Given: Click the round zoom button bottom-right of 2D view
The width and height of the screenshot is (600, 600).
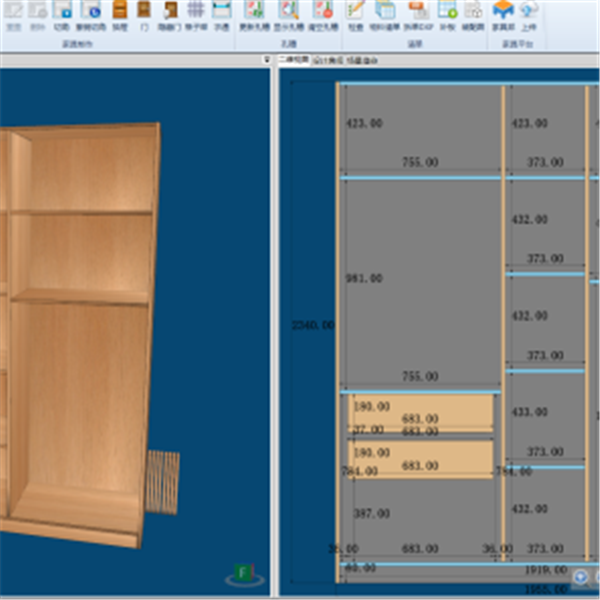Looking at the screenshot, I should tap(581, 577).
